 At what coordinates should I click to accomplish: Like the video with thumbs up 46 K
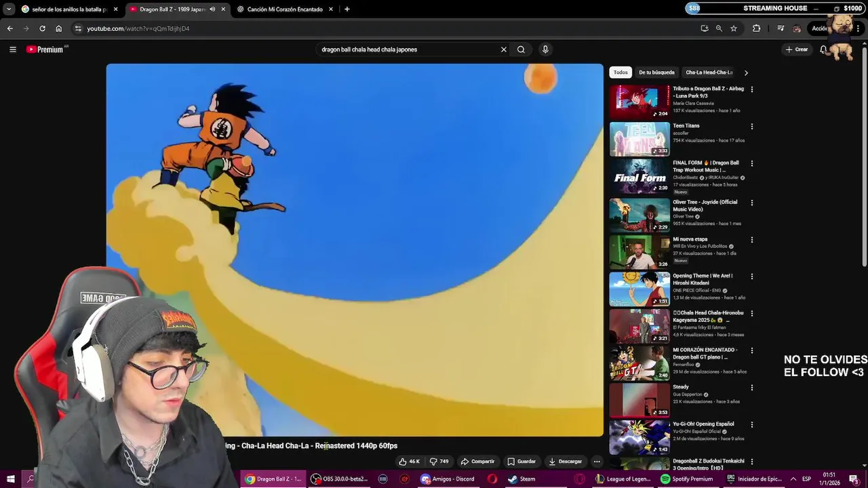pos(409,462)
